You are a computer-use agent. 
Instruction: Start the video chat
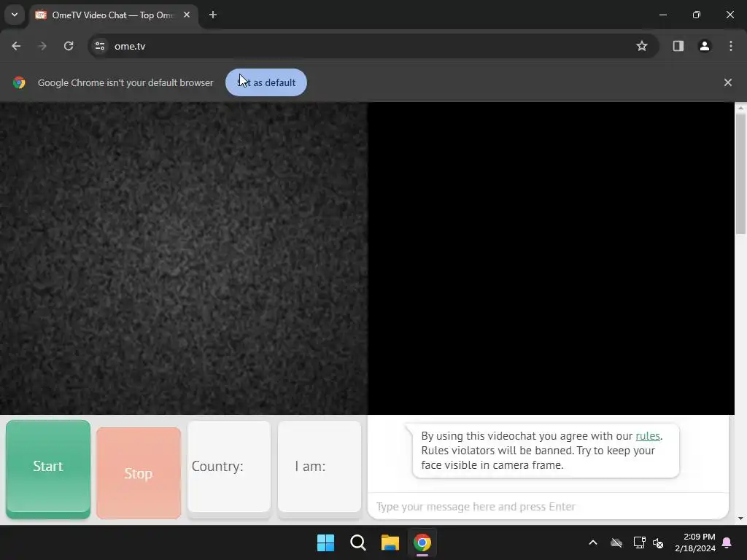coord(48,469)
